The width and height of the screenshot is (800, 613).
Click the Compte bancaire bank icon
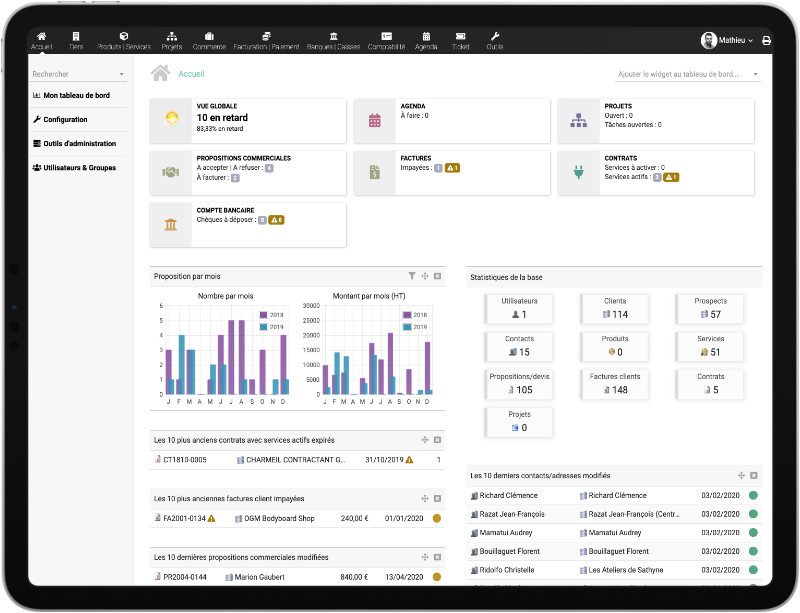[x=170, y=225]
